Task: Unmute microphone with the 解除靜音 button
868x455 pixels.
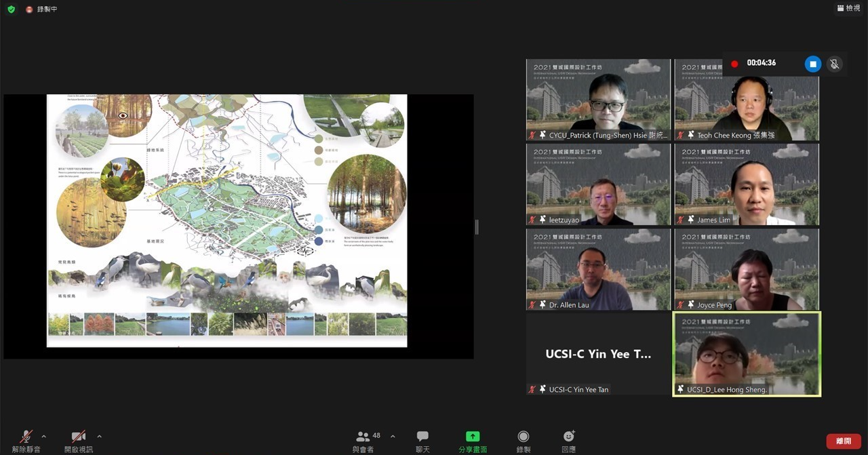Action: click(x=26, y=441)
